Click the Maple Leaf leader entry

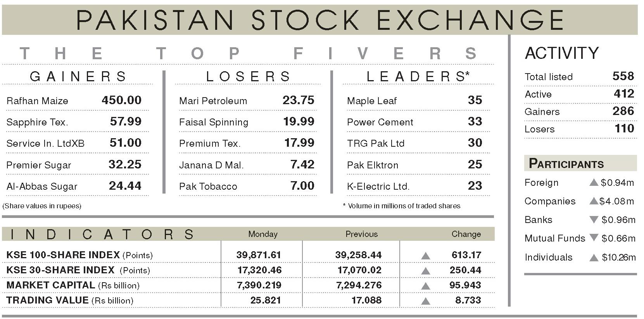414,101
